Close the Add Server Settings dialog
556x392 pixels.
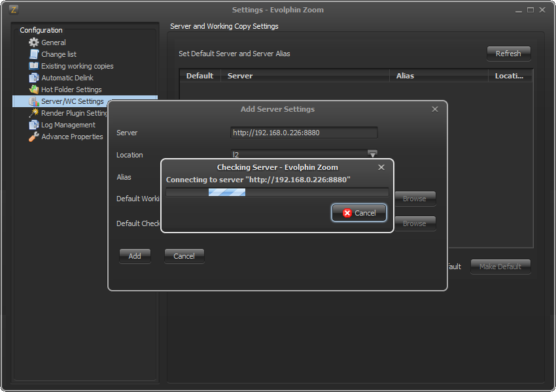[x=435, y=109]
